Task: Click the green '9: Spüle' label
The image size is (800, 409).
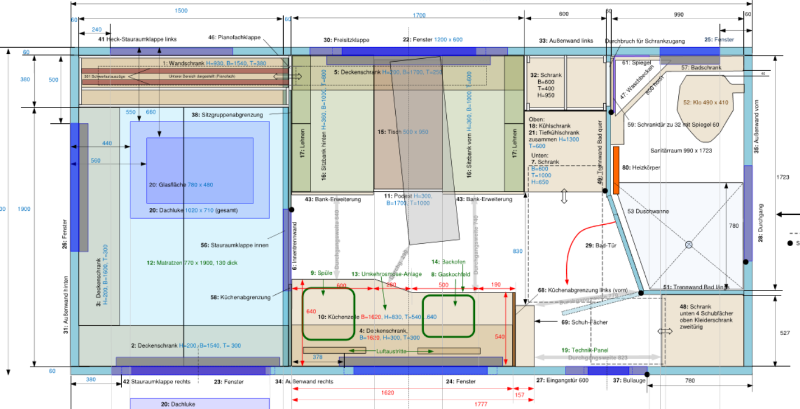Action: tap(321, 274)
